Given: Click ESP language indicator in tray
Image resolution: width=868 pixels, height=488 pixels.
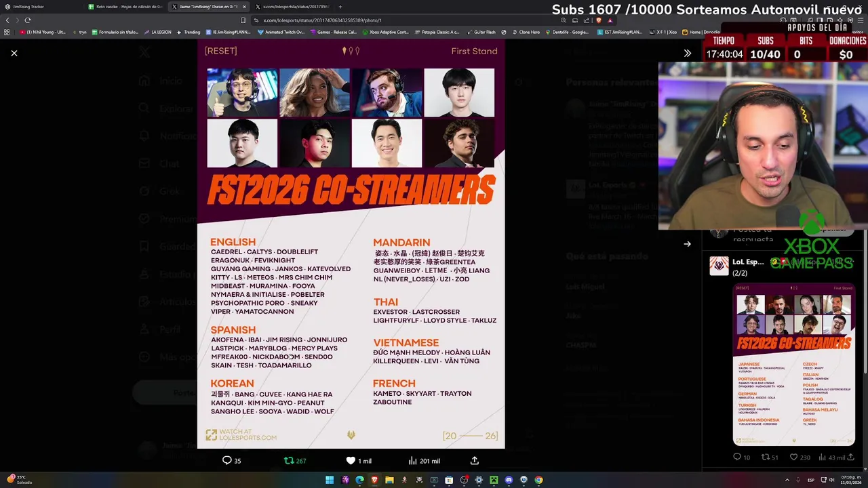Looking at the screenshot, I should point(810,480).
